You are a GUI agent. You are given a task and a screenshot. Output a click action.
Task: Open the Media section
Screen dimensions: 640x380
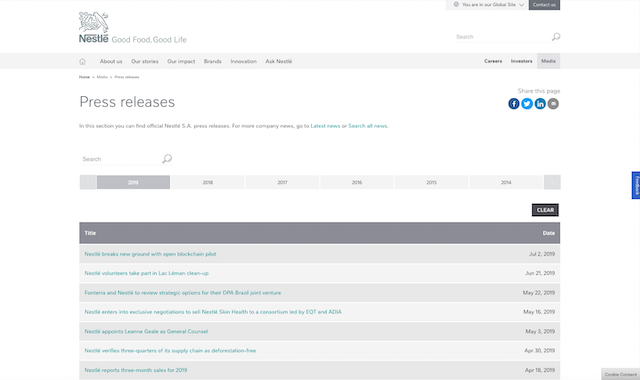click(x=549, y=61)
